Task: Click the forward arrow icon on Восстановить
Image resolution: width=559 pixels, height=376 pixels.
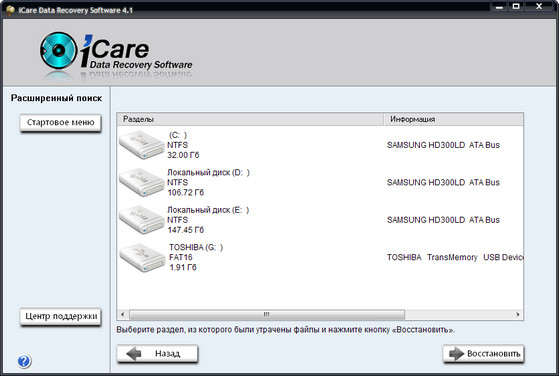Action: [x=456, y=354]
